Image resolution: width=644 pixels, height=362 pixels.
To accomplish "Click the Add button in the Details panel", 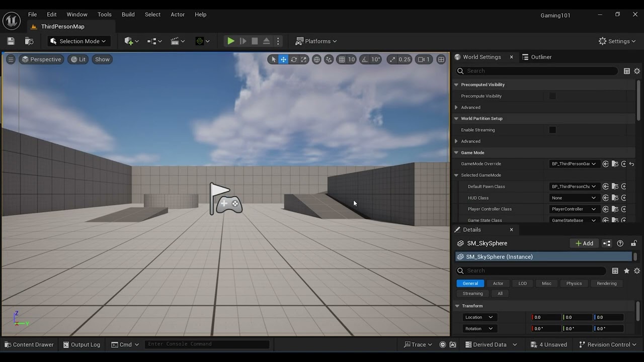I will click(x=584, y=243).
